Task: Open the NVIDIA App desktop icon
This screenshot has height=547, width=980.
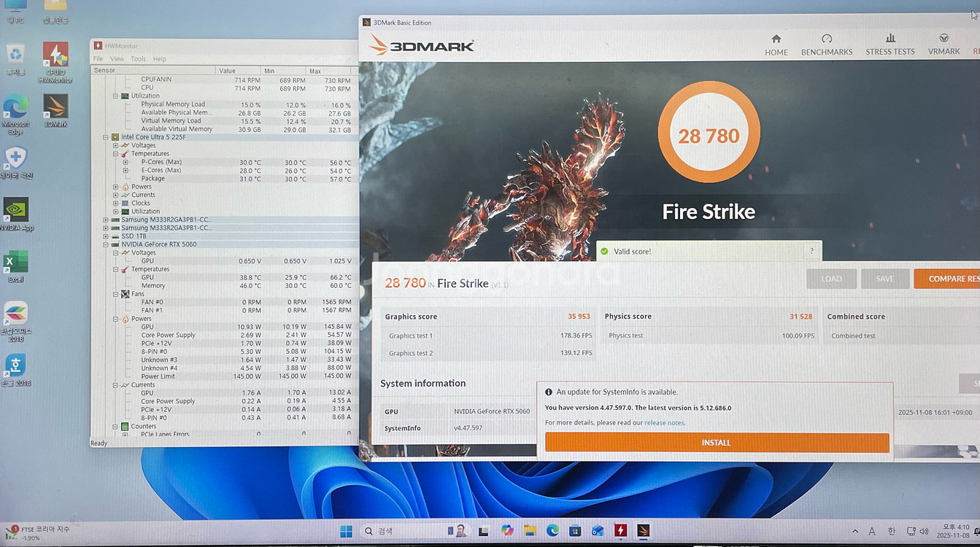Action: [x=16, y=212]
